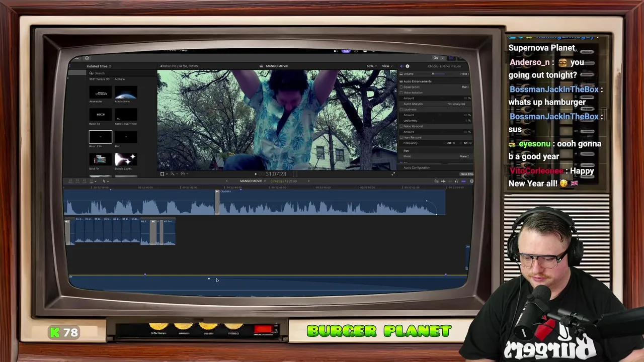Click the 31:07:23 timecode display
The width and height of the screenshot is (644, 362).
(x=276, y=174)
